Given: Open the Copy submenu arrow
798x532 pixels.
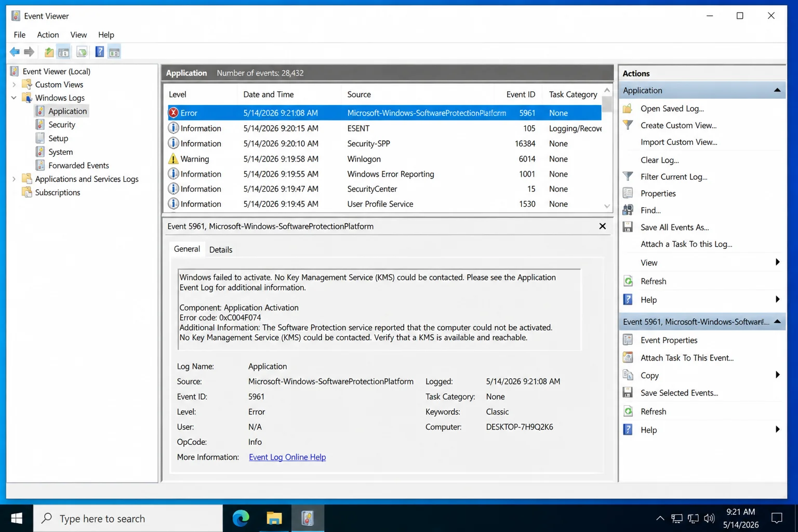Looking at the screenshot, I should click(777, 375).
